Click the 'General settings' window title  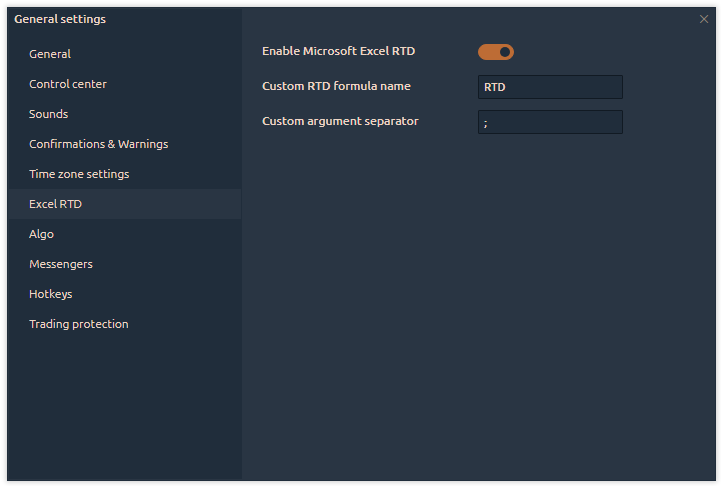click(x=60, y=19)
